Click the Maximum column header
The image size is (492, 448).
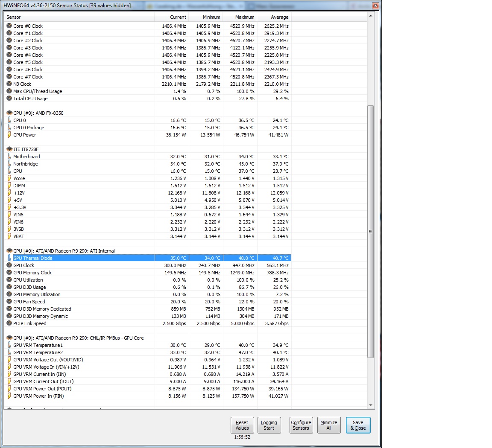click(x=240, y=17)
